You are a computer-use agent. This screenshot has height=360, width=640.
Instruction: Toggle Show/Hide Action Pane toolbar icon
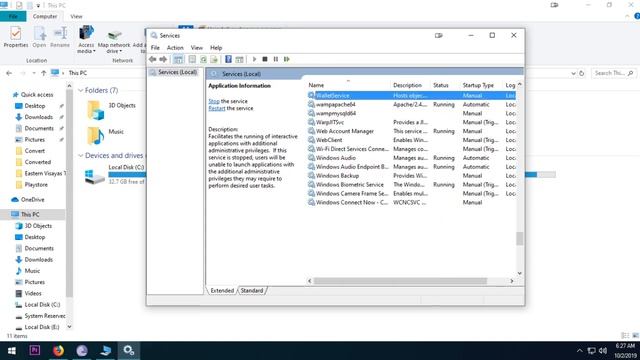click(x=240, y=60)
